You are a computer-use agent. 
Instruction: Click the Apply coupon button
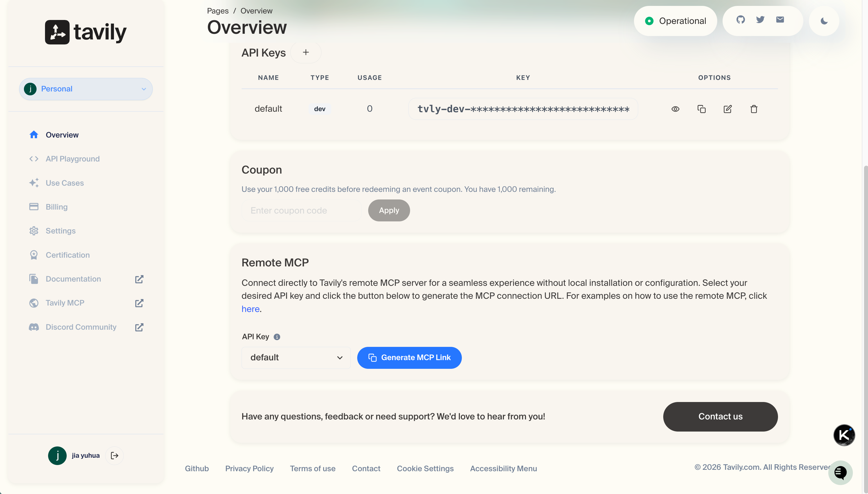click(389, 210)
